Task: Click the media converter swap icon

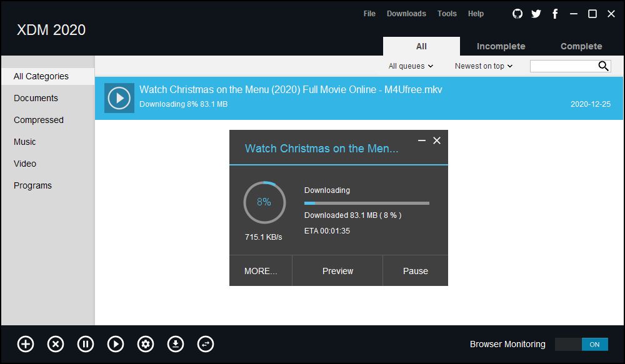Action: pyautogui.click(x=206, y=344)
